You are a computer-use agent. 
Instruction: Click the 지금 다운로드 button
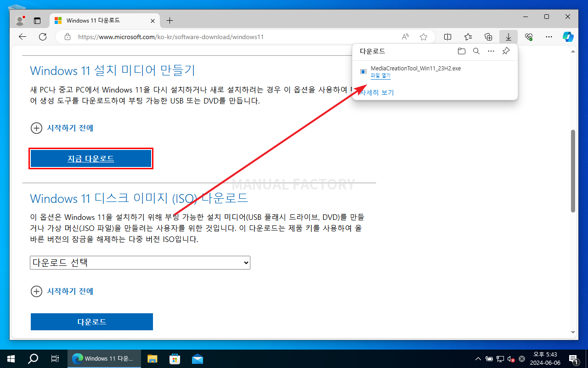[x=91, y=159]
